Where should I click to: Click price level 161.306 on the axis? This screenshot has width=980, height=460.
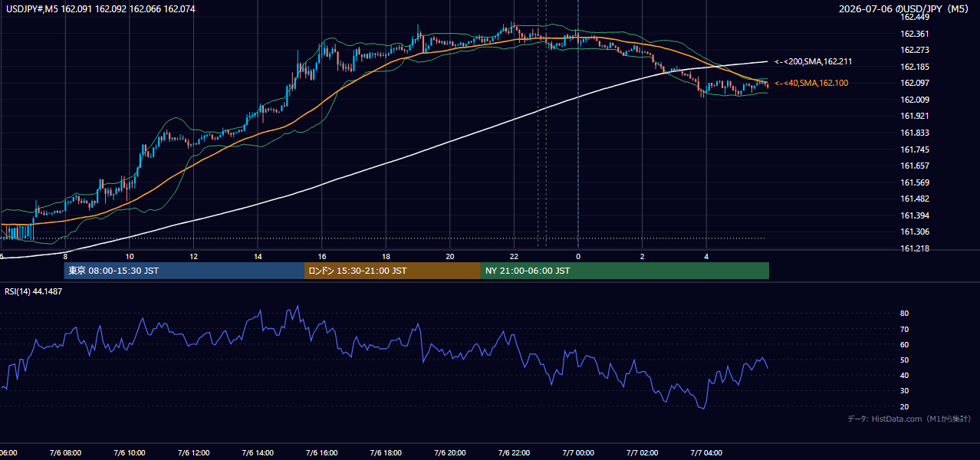[915, 232]
